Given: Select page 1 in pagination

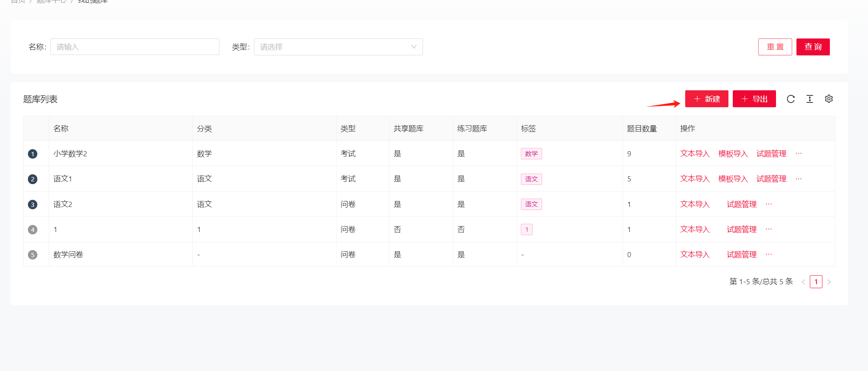Looking at the screenshot, I should [816, 282].
